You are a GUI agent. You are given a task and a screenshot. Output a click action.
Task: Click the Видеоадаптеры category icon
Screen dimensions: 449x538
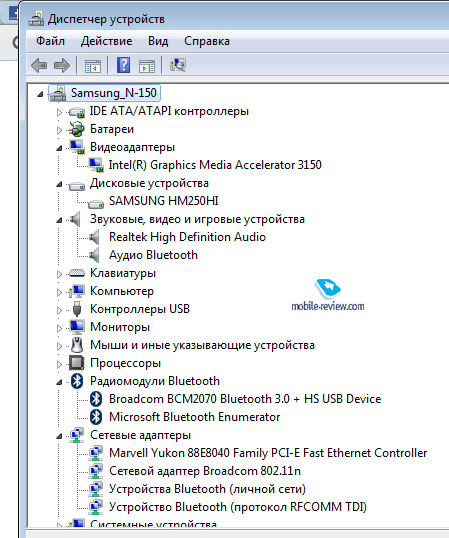(x=76, y=147)
